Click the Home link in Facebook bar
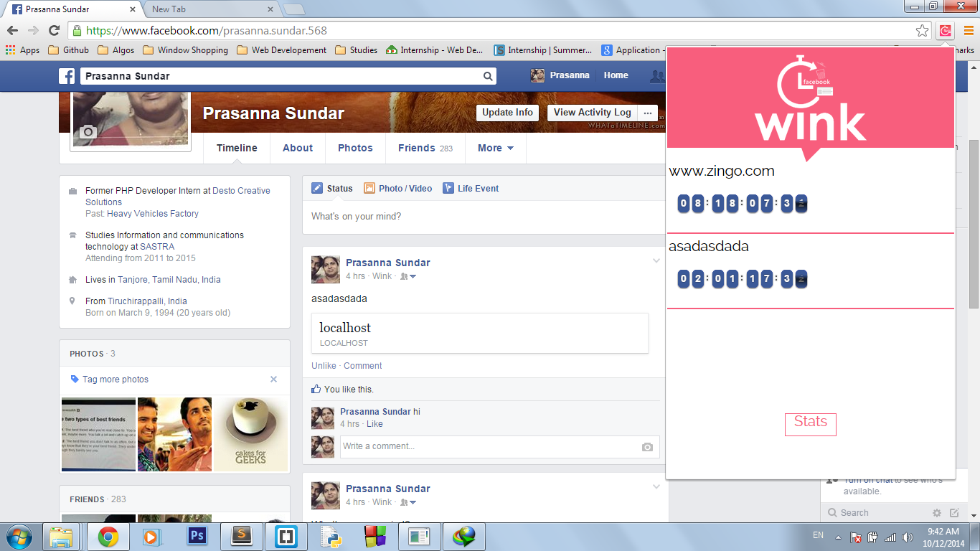This screenshot has height=551, width=980. point(616,75)
